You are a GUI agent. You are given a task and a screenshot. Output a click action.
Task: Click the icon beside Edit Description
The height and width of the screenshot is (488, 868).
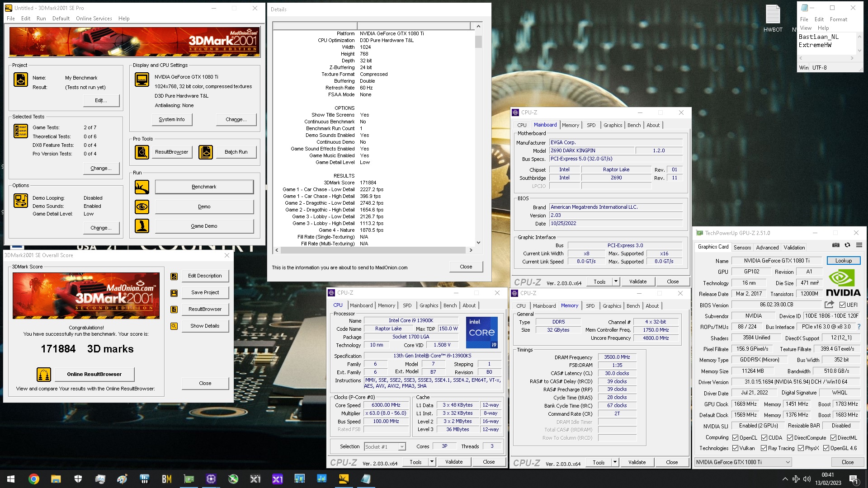pyautogui.click(x=174, y=277)
